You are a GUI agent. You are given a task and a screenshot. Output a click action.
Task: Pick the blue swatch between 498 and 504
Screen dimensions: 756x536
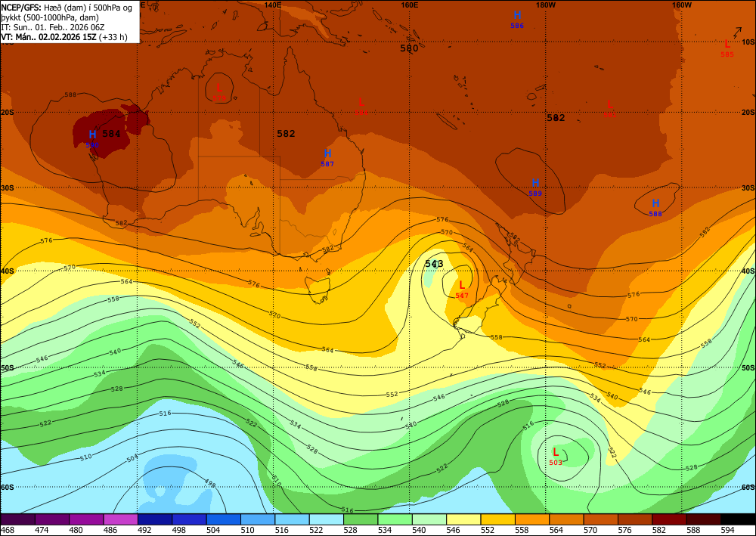[x=189, y=519]
